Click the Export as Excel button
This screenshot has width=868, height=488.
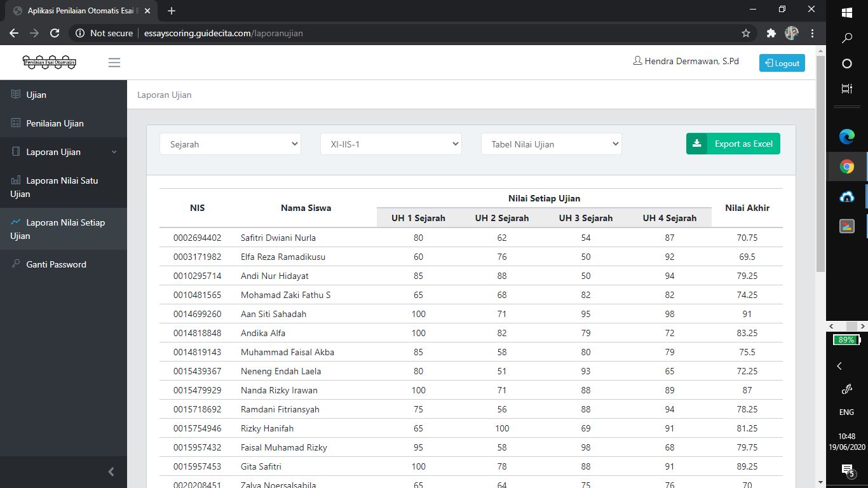733,144
